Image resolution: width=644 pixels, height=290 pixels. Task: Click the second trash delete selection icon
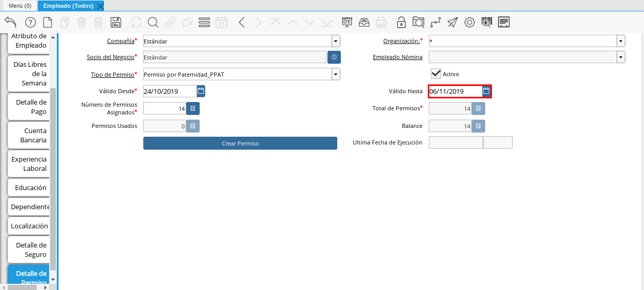click(x=99, y=22)
